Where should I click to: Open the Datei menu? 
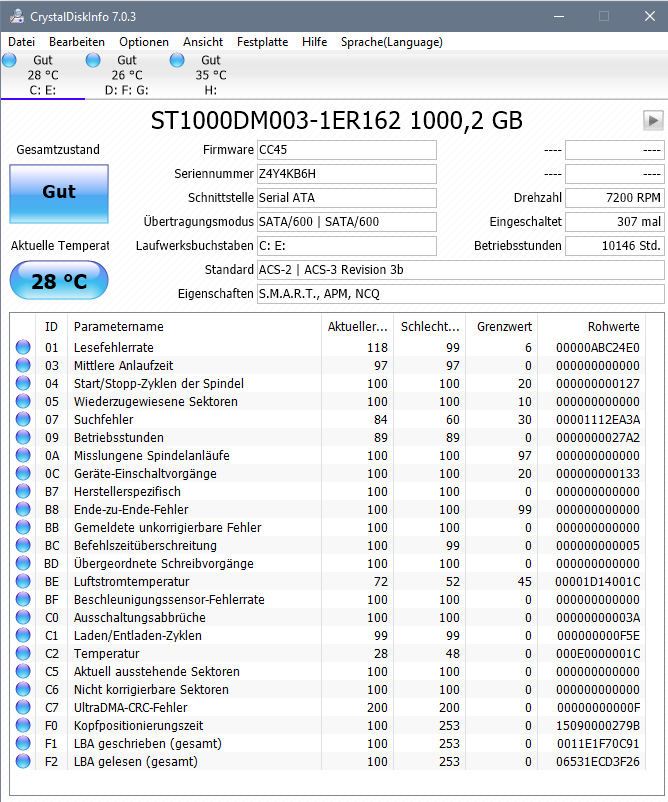point(21,42)
